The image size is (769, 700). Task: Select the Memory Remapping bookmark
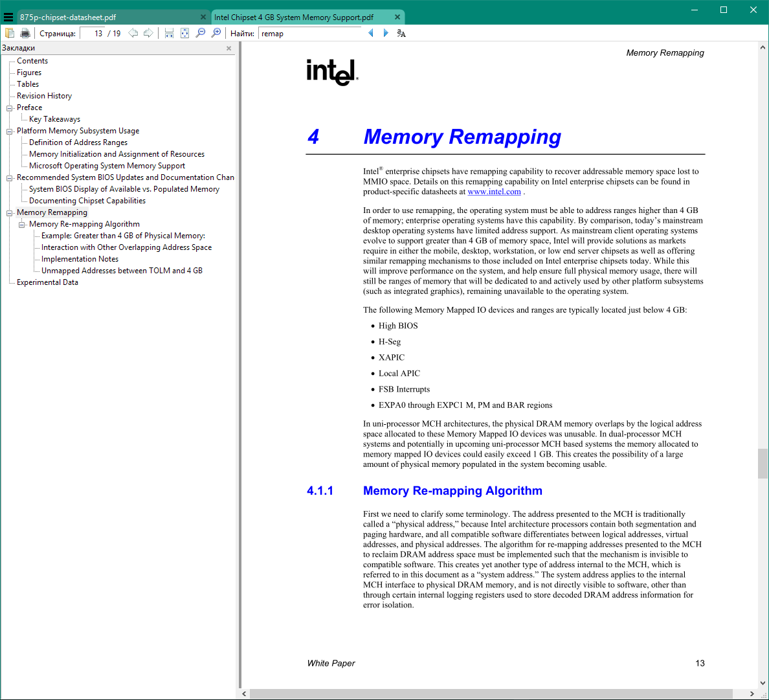click(x=52, y=212)
